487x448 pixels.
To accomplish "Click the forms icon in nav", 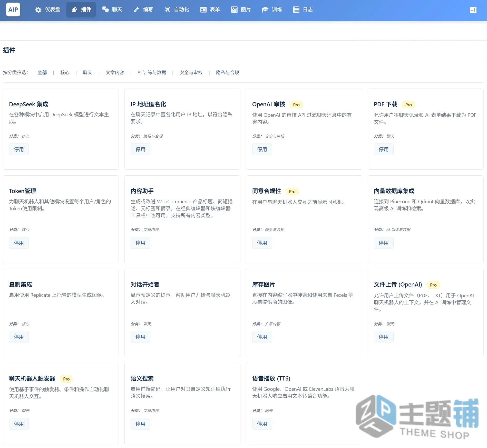I will click(x=203, y=10).
